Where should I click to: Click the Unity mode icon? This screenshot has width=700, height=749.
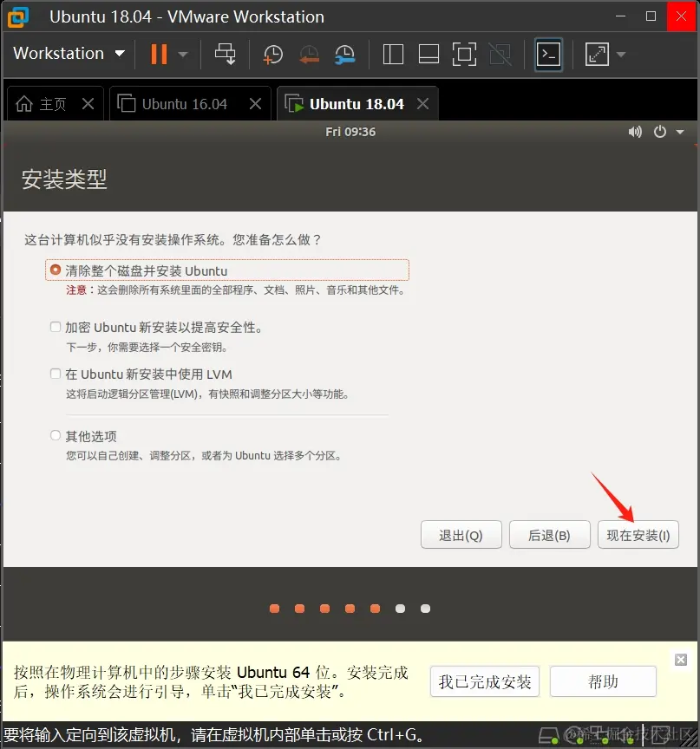tap(500, 54)
